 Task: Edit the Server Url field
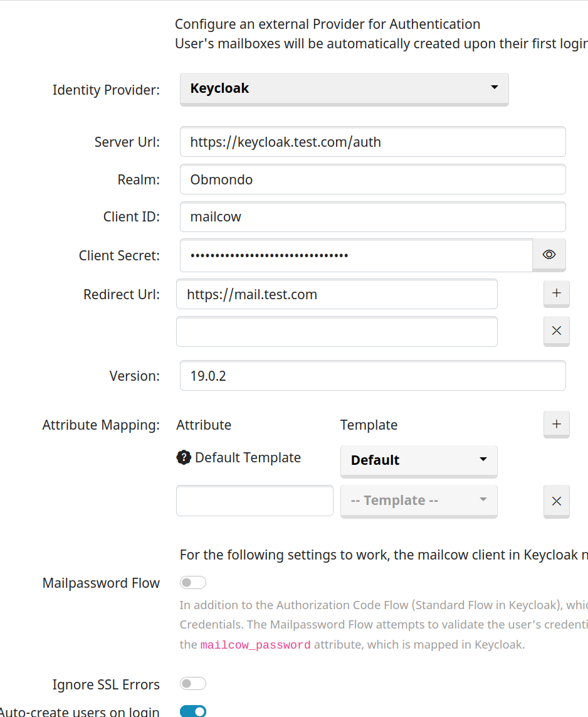(x=372, y=142)
